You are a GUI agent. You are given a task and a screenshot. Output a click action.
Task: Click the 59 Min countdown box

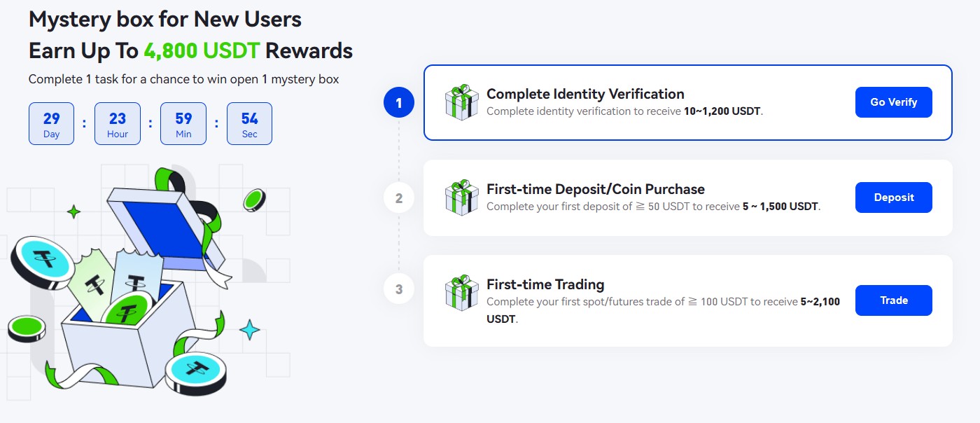tap(183, 124)
